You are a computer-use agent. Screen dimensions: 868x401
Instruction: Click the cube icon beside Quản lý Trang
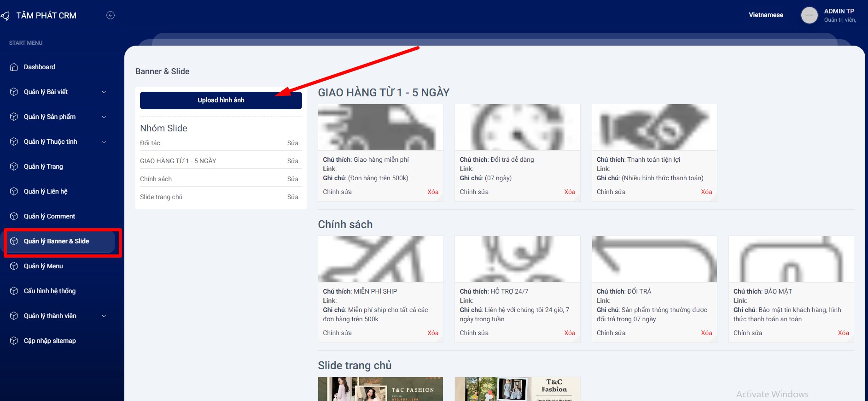[x=14, y=166]
